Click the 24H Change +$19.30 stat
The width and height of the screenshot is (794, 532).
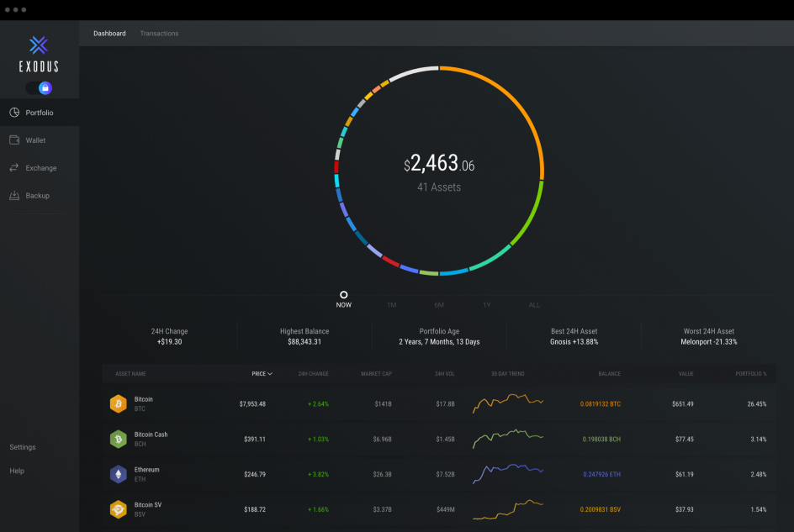click(170, 337)
